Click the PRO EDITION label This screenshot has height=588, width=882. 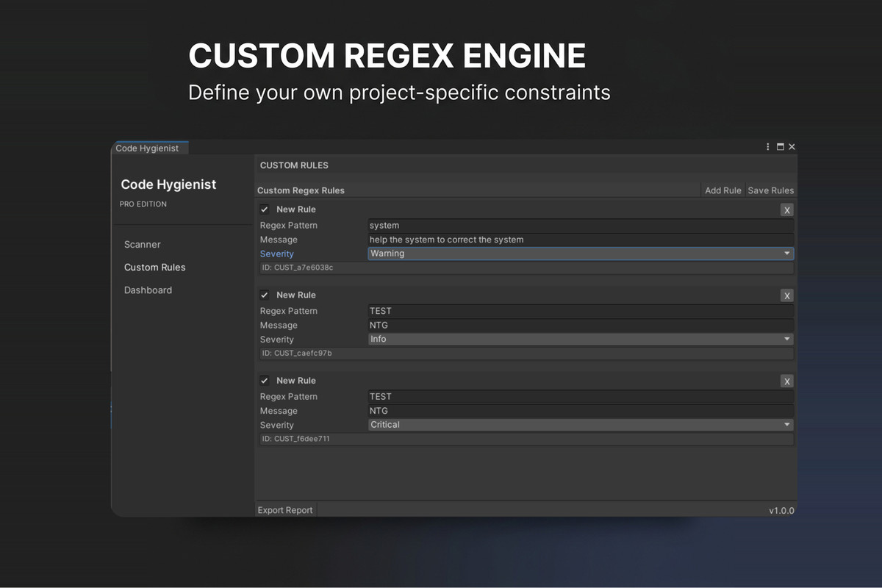[143, 204]
